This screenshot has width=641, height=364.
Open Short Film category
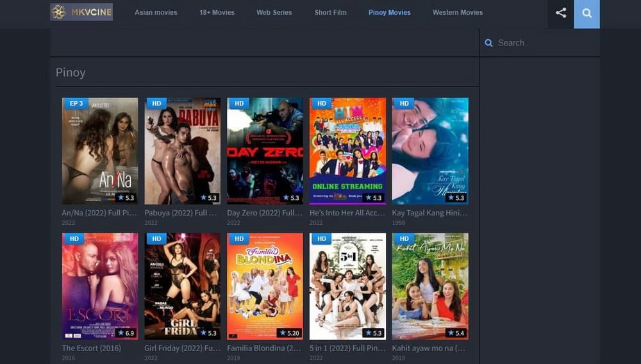(x=330, y=13)
